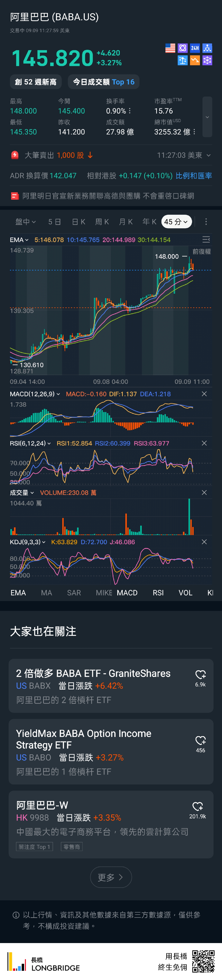Screen dimensions: 222x980
Task: Switch to the 周K chart tab
Action: [x=102, y=222]
